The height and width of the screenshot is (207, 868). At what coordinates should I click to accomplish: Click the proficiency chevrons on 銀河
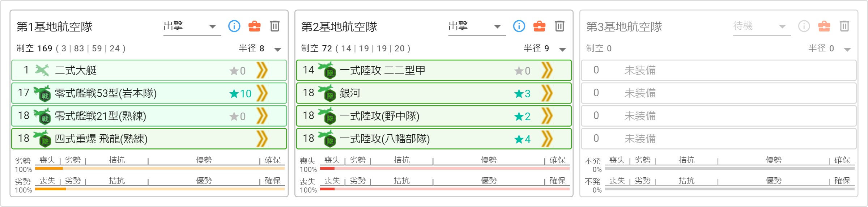[547, 93]
